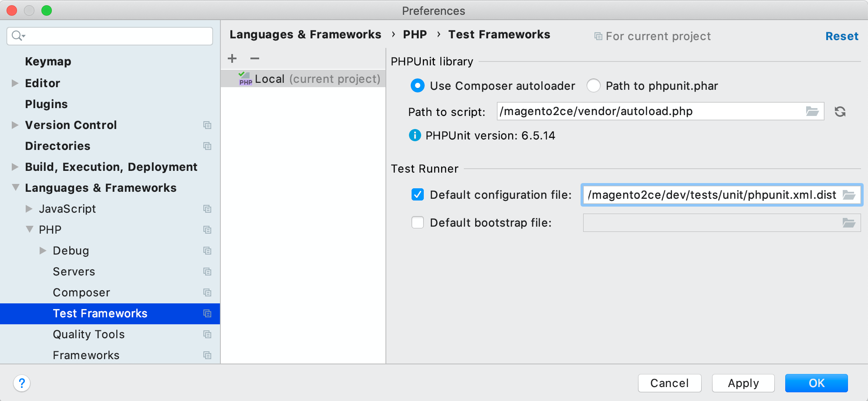Open PHP from the breadcrumb path
Screen dimensions: 868x401
[x=415, y=34]
